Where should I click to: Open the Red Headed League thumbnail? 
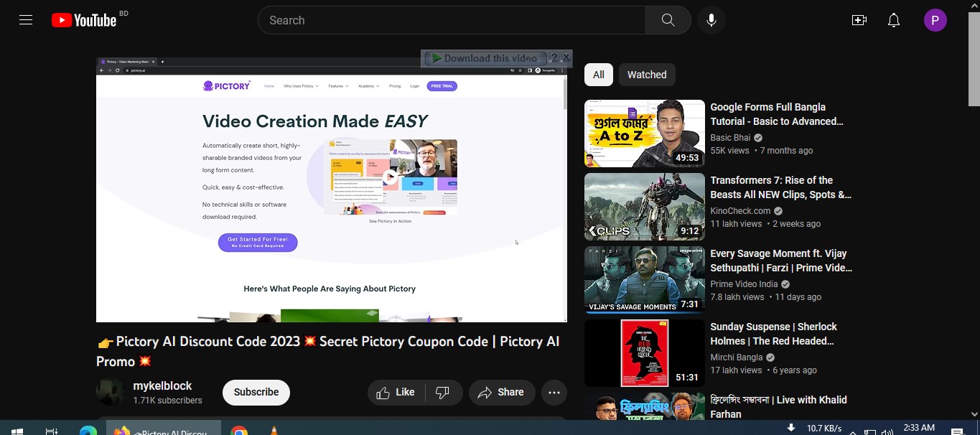pos(645,353)
